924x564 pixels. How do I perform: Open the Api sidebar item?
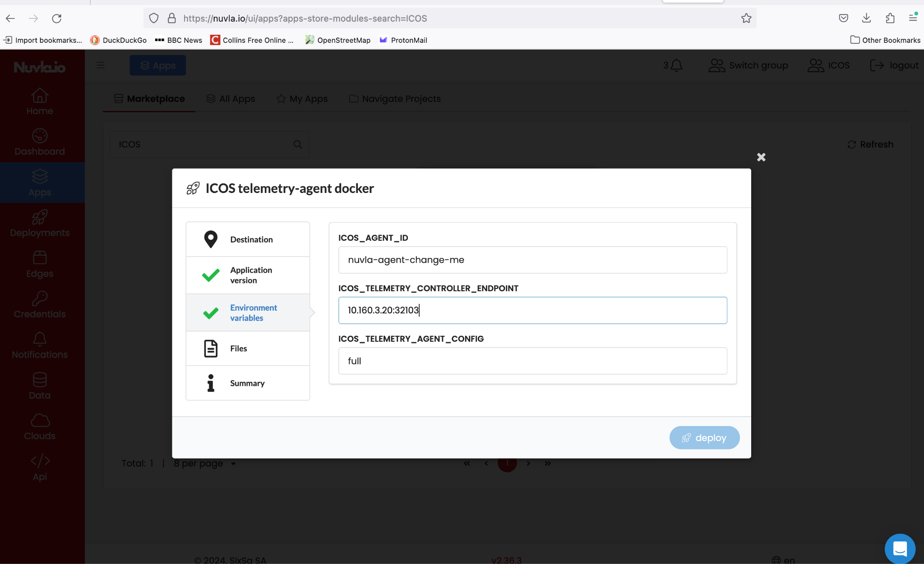40,467
